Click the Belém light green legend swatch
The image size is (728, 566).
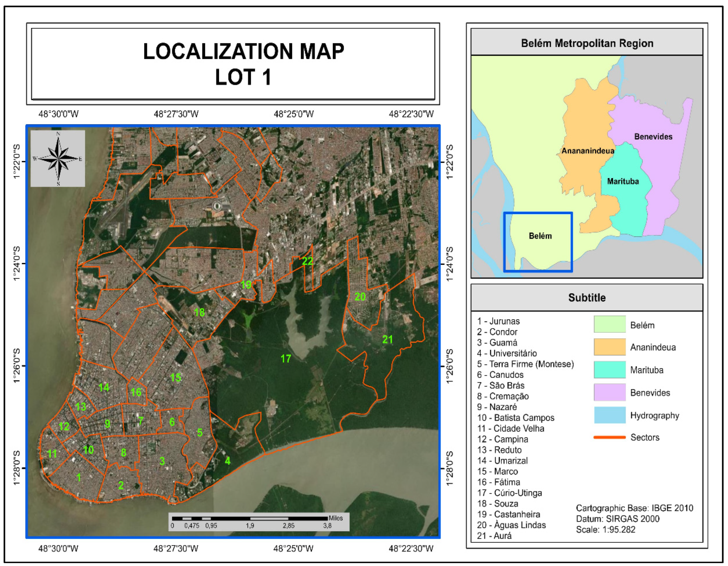(x=609, y=324)
